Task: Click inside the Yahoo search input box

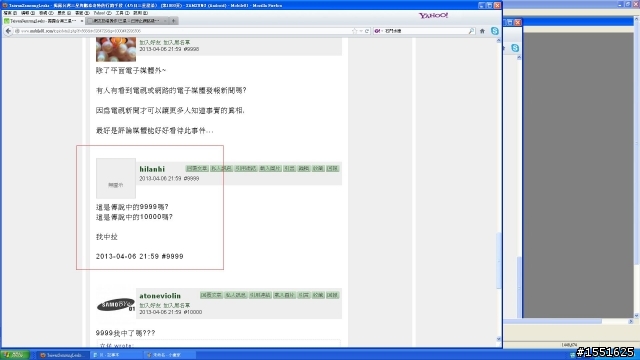Action: (x=424, y=31)
